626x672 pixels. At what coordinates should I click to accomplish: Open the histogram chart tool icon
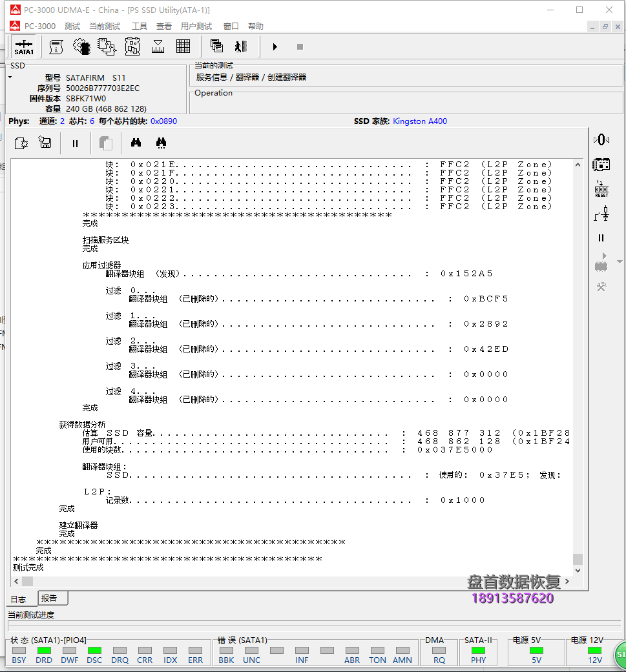[x=158, y=46]
